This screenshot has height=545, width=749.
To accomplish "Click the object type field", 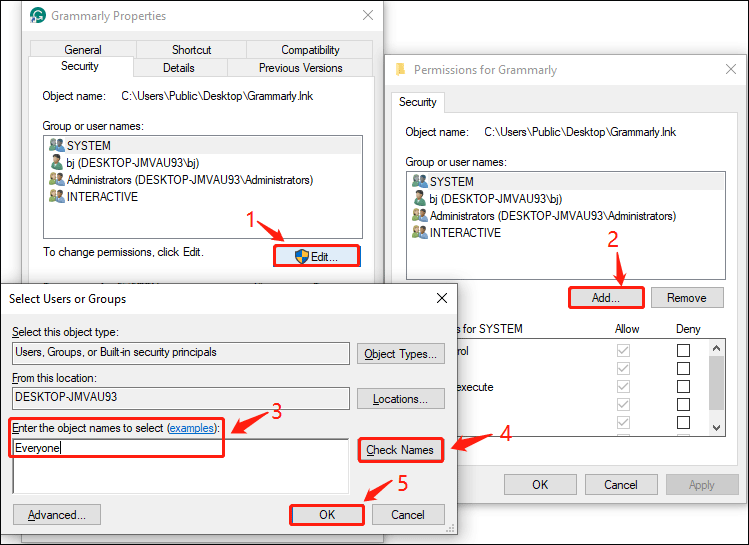I will (181, 353).
